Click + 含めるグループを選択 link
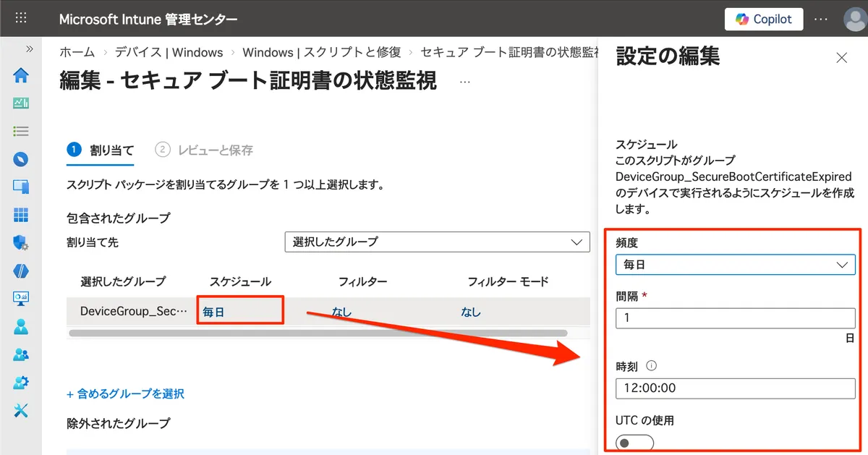The width and height of the screenshot is (868, 455). click(x=125, y=394)
